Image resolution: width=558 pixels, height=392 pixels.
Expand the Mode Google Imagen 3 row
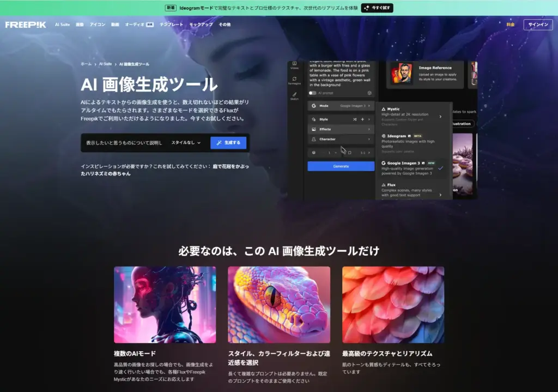click(x=341, y=106)
